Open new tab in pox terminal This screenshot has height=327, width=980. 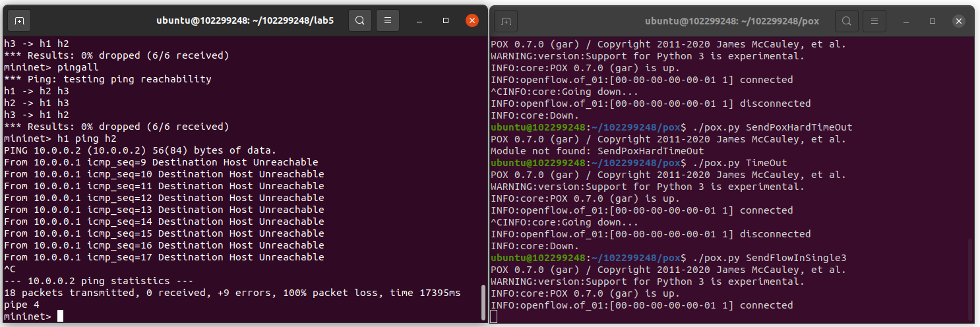pos(506,21)
